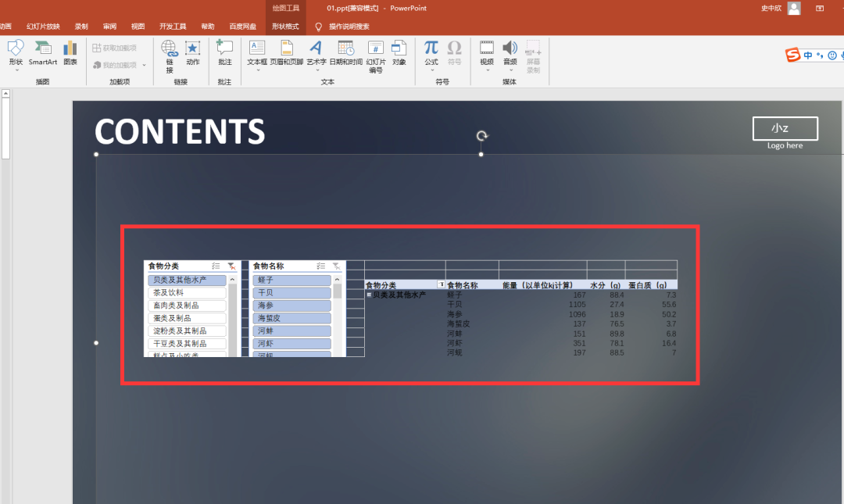Open 页眉和页脚 header and footer
Viewport: 844px width, 504px height.
pyautogui.click(x=286, y=52)
